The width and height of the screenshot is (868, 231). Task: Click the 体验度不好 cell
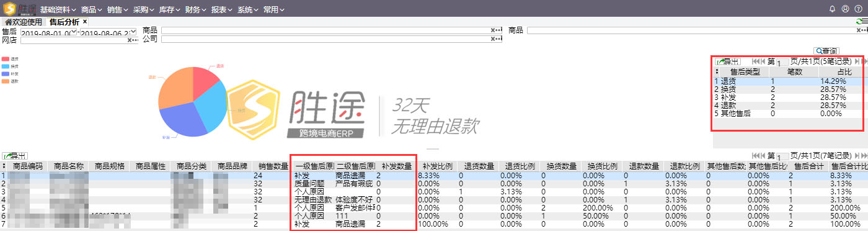(x=354, y=200)
